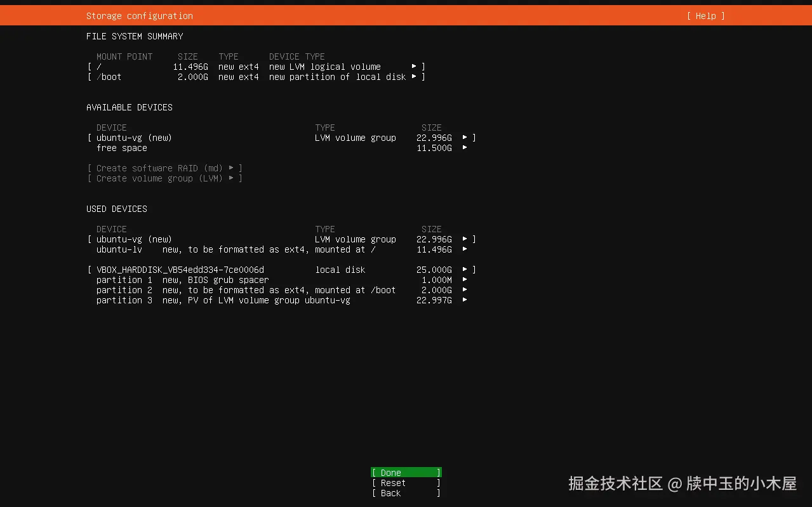Select the free space row
812x507 pixels.
282,148
